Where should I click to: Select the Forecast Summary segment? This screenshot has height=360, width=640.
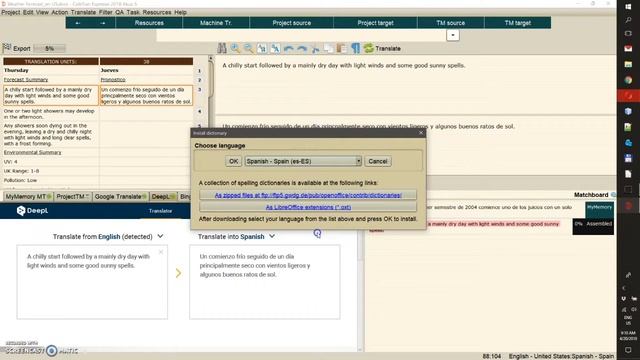[51, 80]
